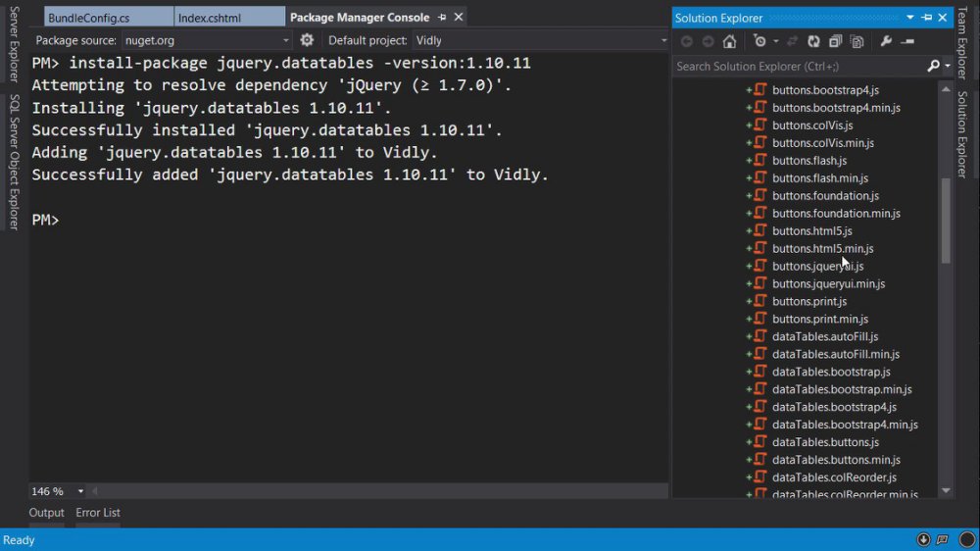The height and width of the screenshot is (551, 980).
Task: Select buttons.html5.js file
Action: pyautogui.click(x=811, y=230)
